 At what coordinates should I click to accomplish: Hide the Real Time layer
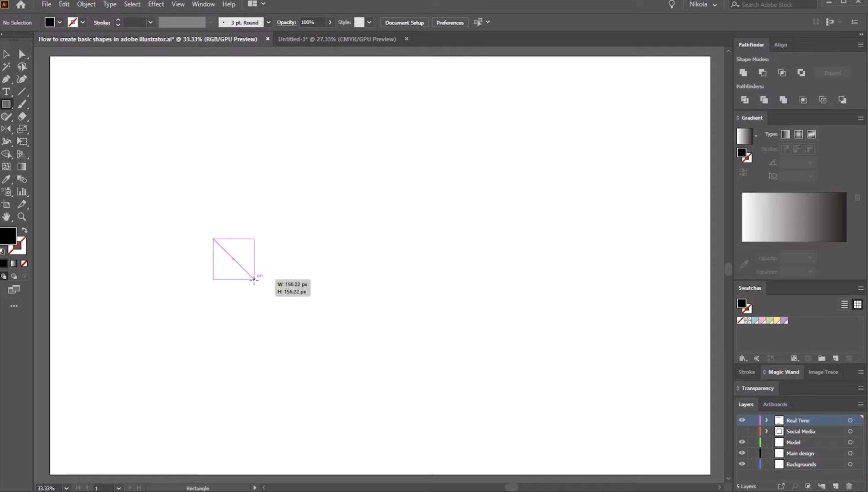(742, 420)
